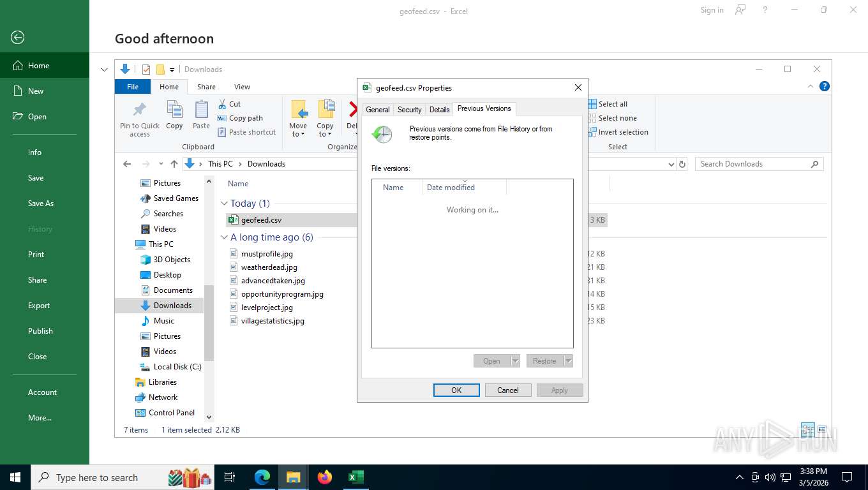The width and height of the screenshot is (868, 490).
Task: Open Explorer help icon
Action: (x=824, y=86)
